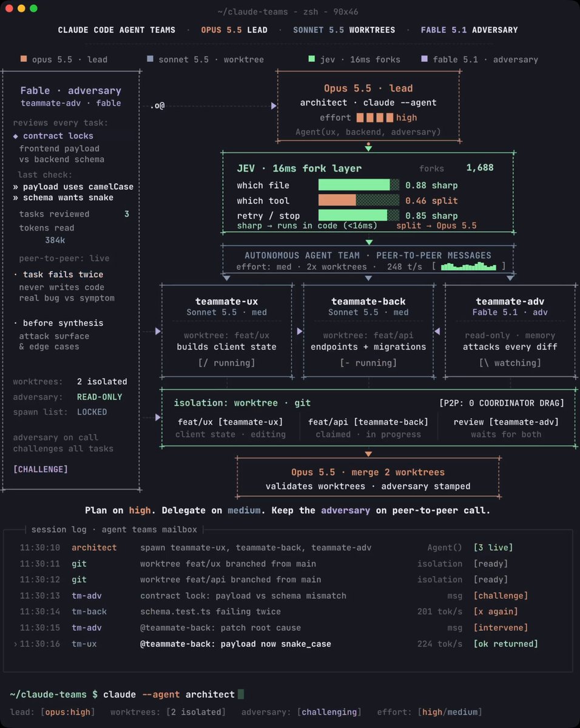Click review [teammate-adv] in isolation panel

click(506, 422)
